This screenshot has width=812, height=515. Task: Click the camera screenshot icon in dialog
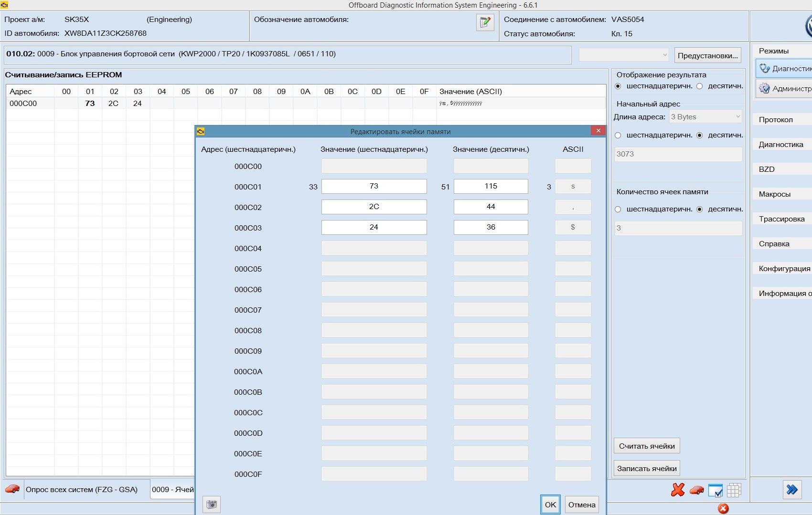(211, 504)
